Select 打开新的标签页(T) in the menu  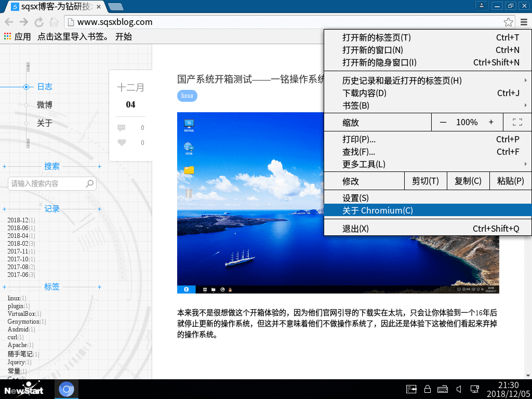[428, 37]
